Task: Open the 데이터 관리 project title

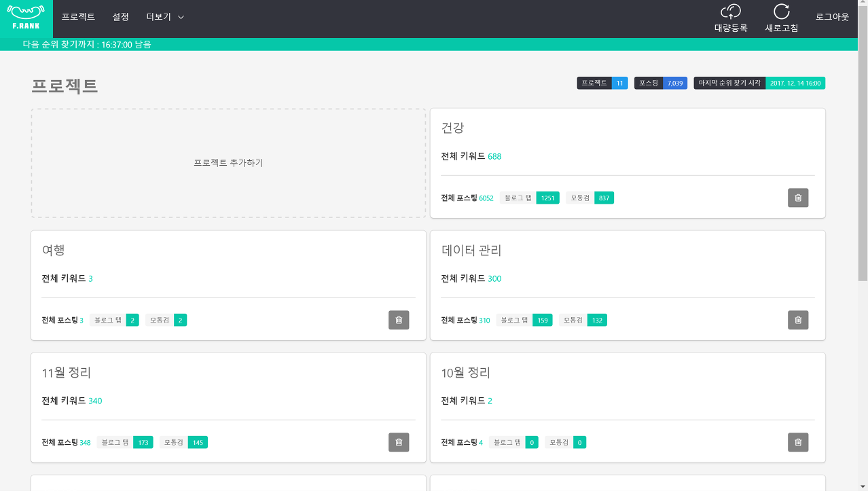Action: click(x=471, y=250)
